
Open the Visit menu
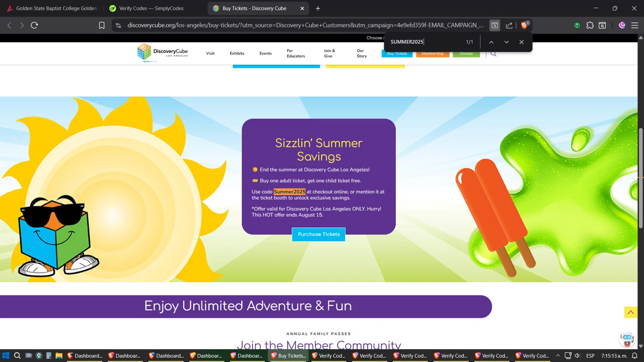click(210, 54)
